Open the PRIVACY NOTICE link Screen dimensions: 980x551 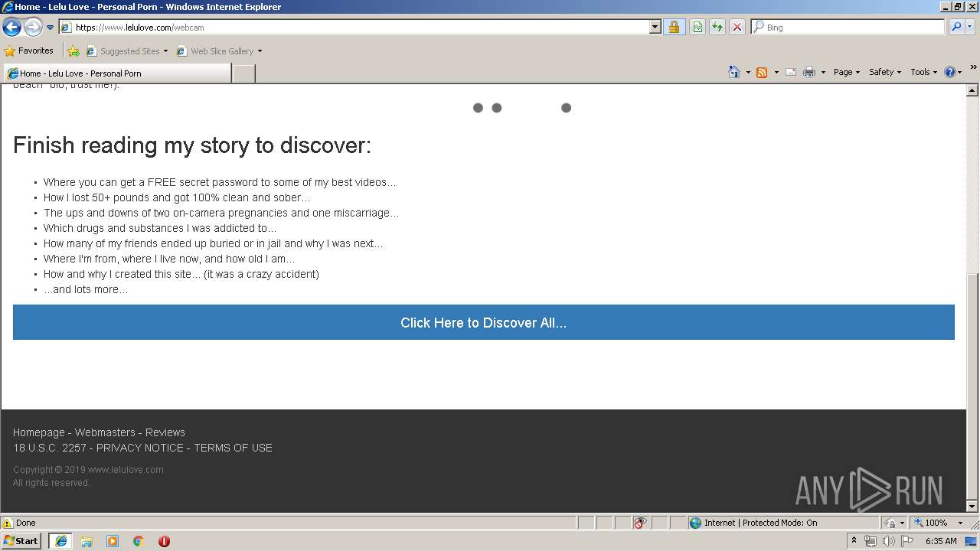[140, 448]
